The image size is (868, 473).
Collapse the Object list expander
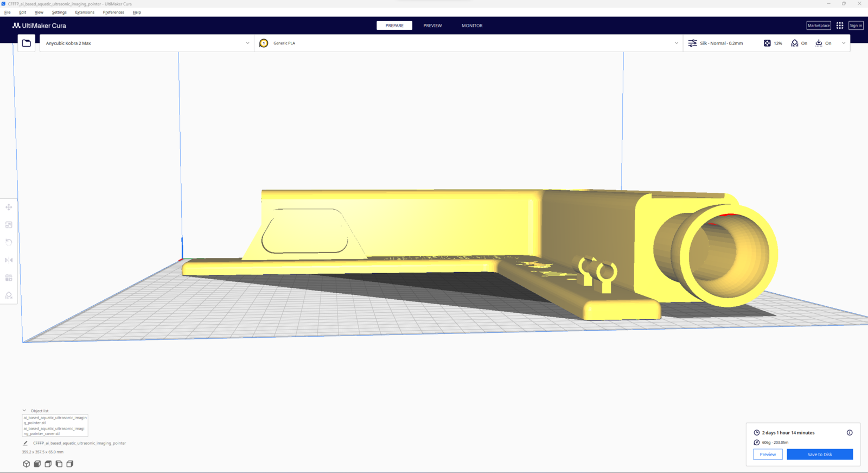point(24,411)
